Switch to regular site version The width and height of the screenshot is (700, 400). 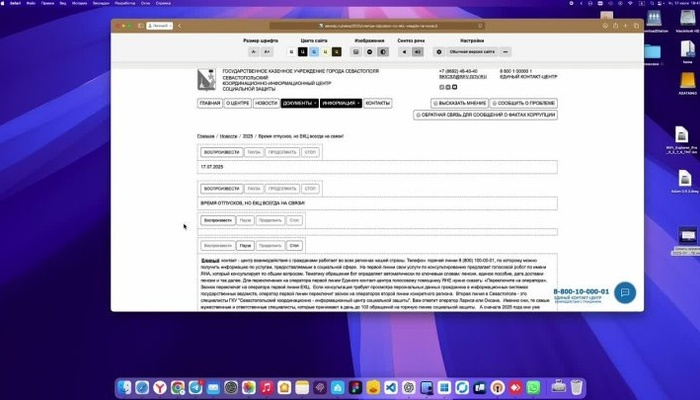click(472, 52)
